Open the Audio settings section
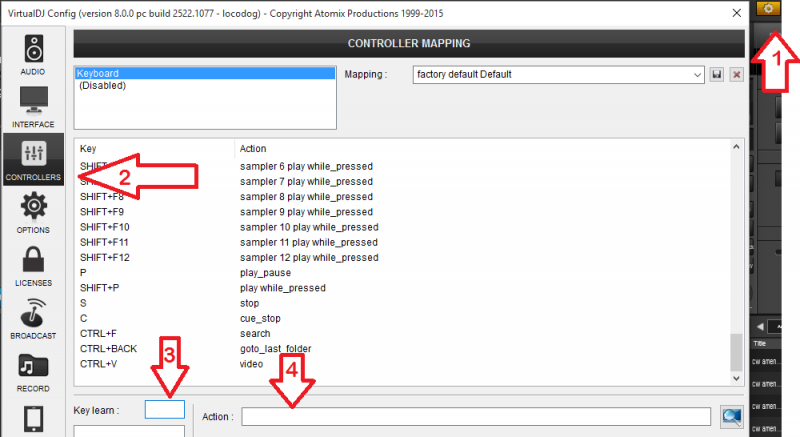Screen dimensions: 800x437 [x=33, y=55]
